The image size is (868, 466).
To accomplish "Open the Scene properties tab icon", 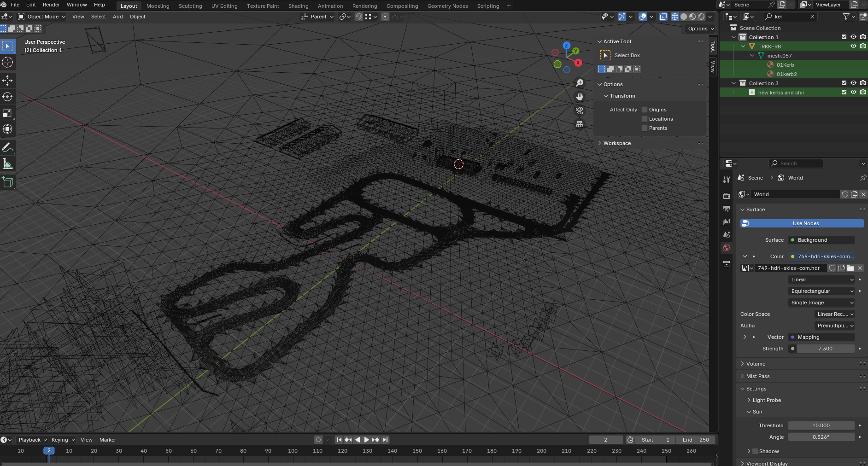I will click(x=727, y=234).
